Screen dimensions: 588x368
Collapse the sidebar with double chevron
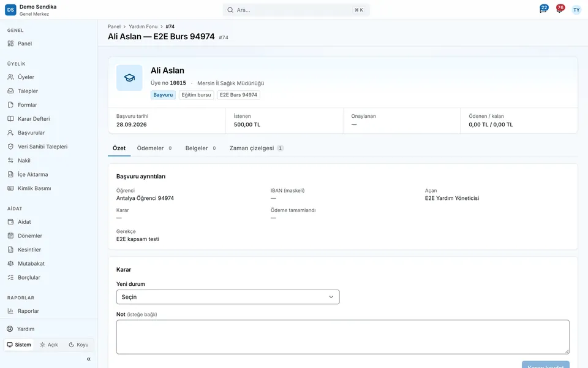pyautogui.click(x=88, y=359)
